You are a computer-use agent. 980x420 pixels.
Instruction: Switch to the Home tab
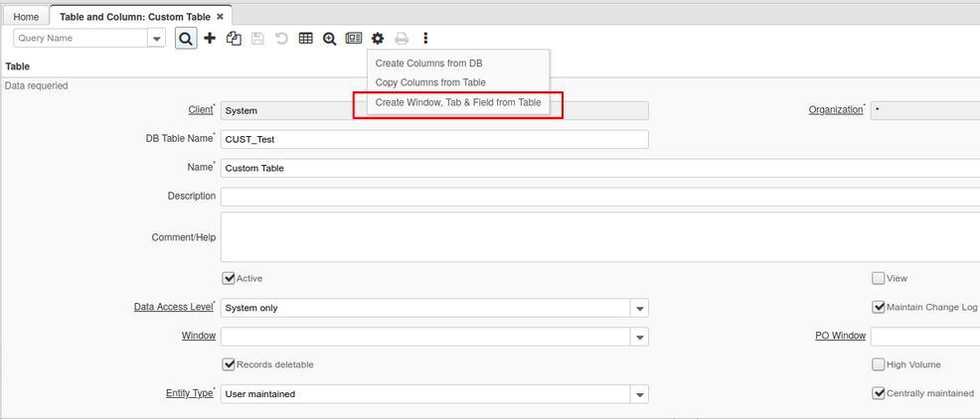pos(26,17)
